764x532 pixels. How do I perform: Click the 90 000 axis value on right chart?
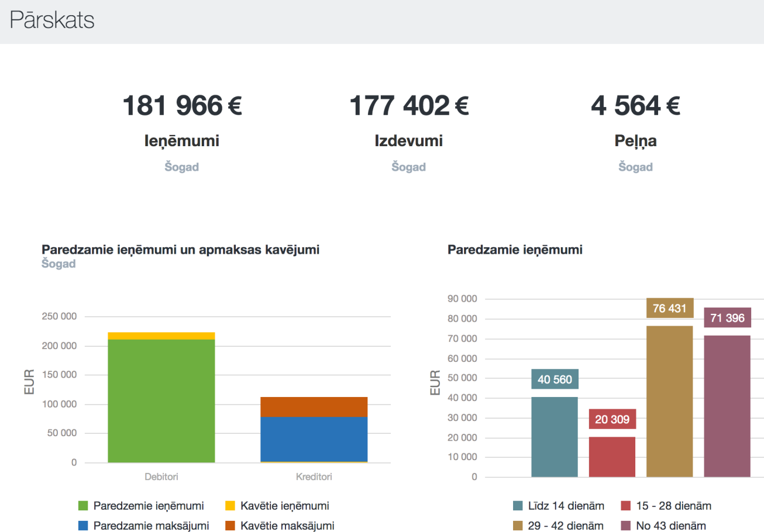point(462,299)
